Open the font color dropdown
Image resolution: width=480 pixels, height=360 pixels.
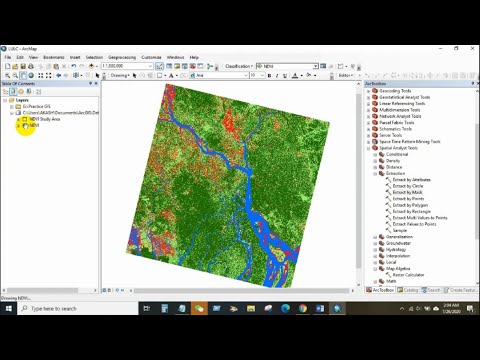click(x=301, y=76)
